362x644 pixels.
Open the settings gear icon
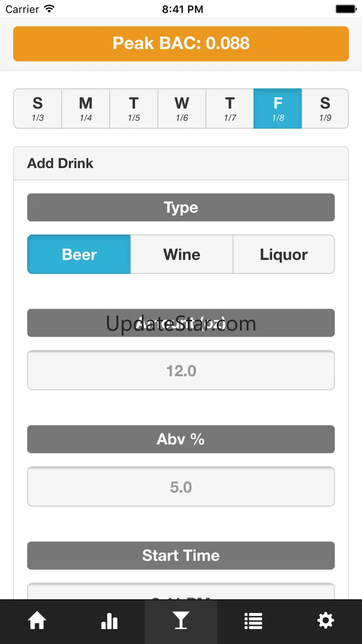point(325,621)
